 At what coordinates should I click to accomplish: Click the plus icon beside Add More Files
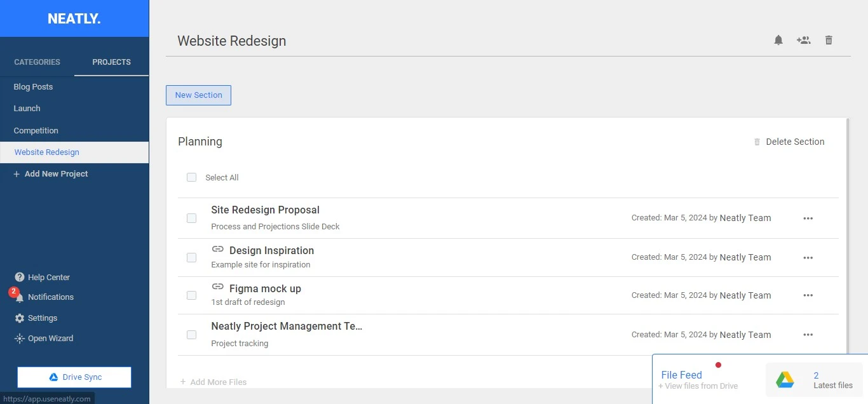pos(183,382)
